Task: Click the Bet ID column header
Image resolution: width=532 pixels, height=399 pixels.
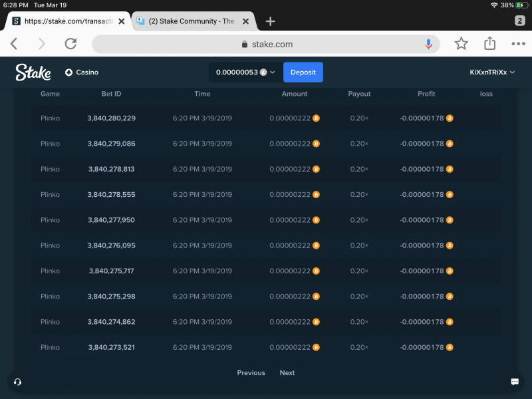Action: [111, 94]
